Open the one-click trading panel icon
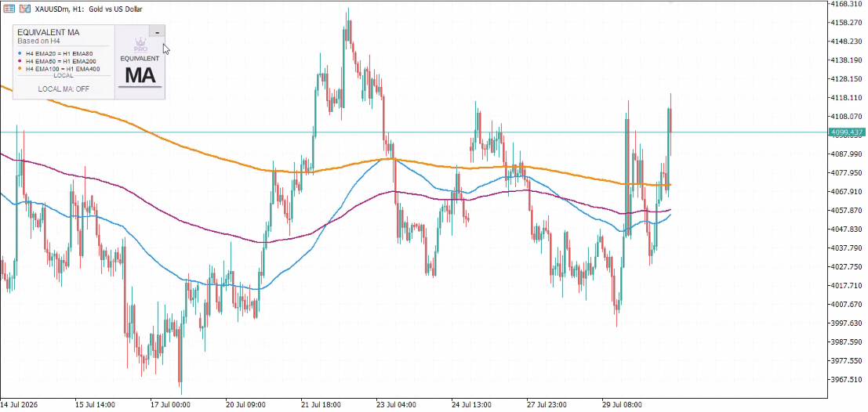The image size is (868, 412). click(x=9, y=9)
